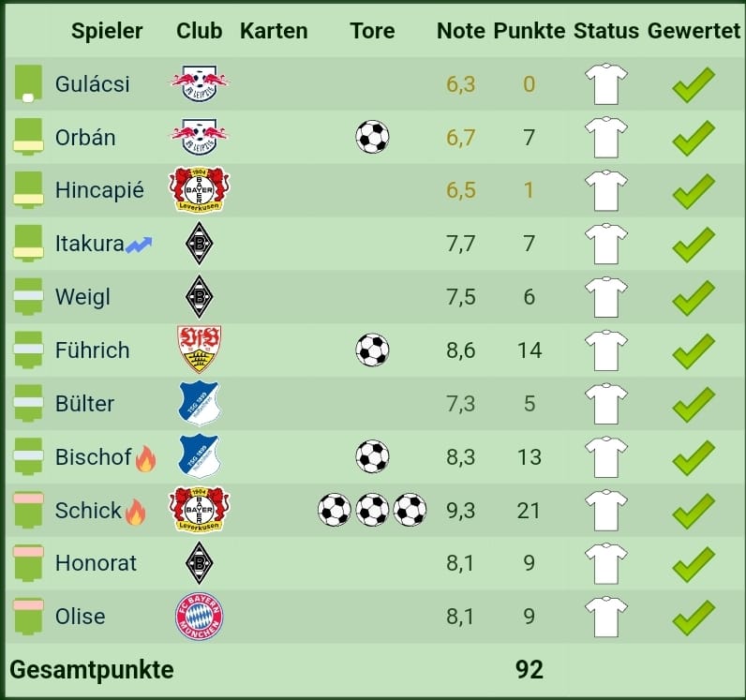
Task: Open player Honorat's name link
Action: [96, 563]
